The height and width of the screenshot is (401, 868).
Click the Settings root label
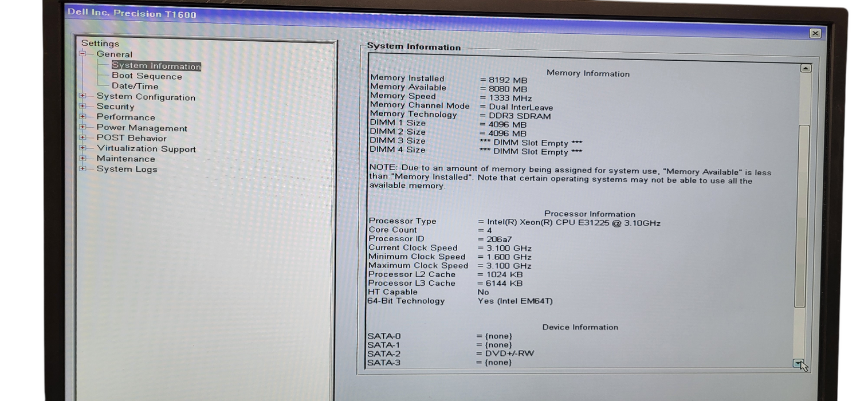click(100, 44)
